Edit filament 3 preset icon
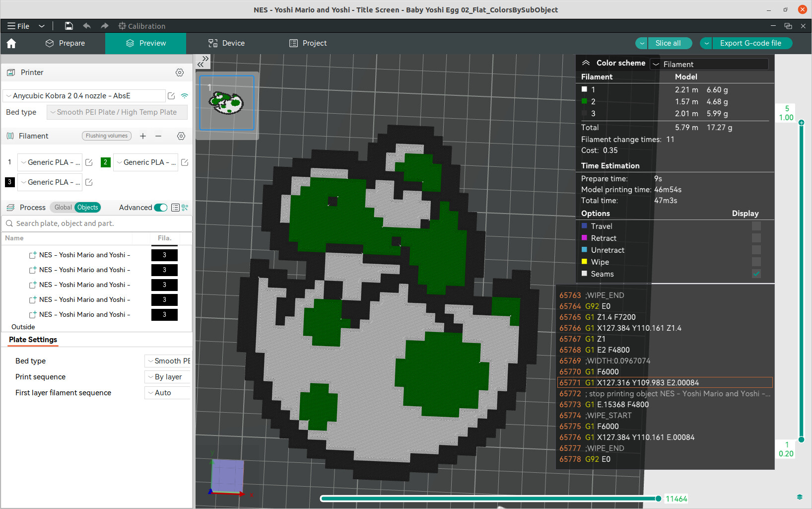Screen dimensions: 812x509 (89, 182)
